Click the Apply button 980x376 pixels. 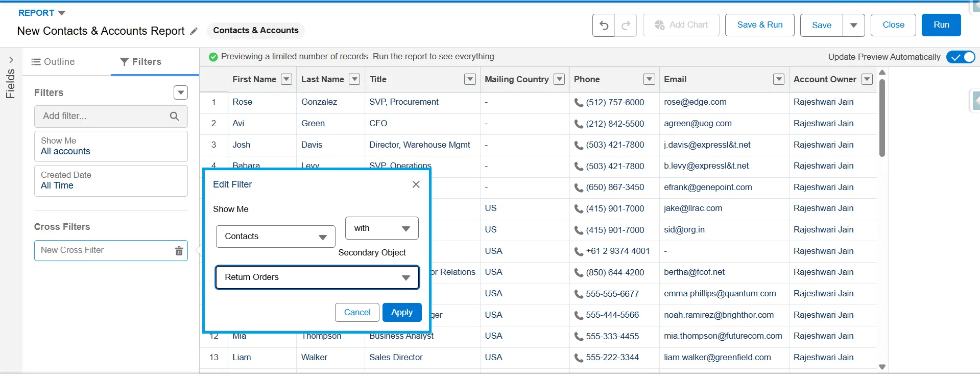tap(402, 313)
